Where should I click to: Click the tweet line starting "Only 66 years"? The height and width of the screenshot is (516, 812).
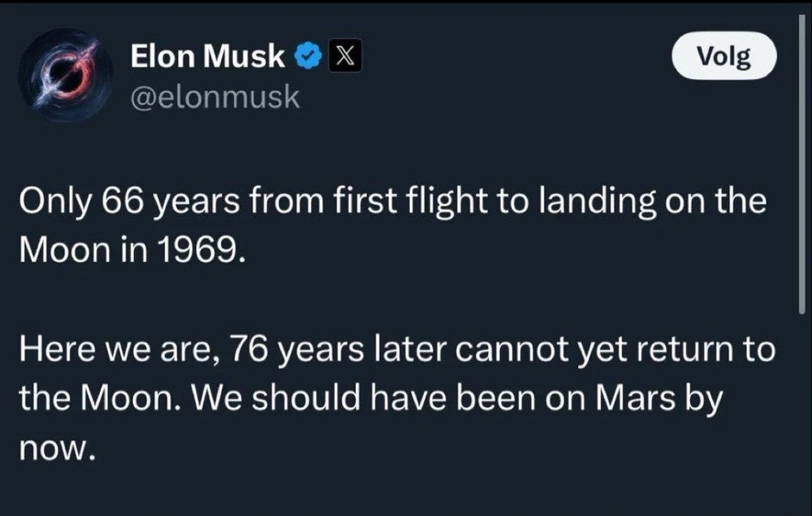tap(392, 202)
